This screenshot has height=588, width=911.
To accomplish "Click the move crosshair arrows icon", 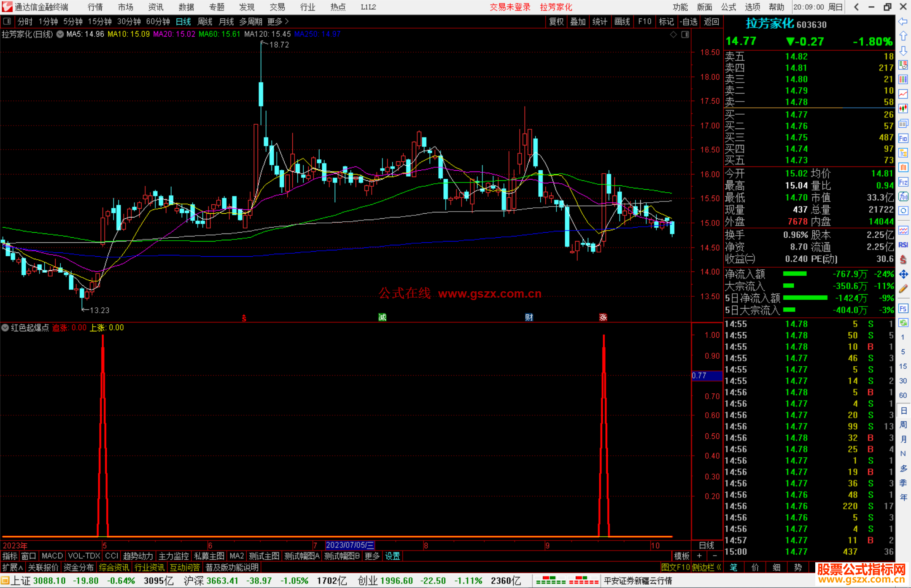I will coord(903,274).
